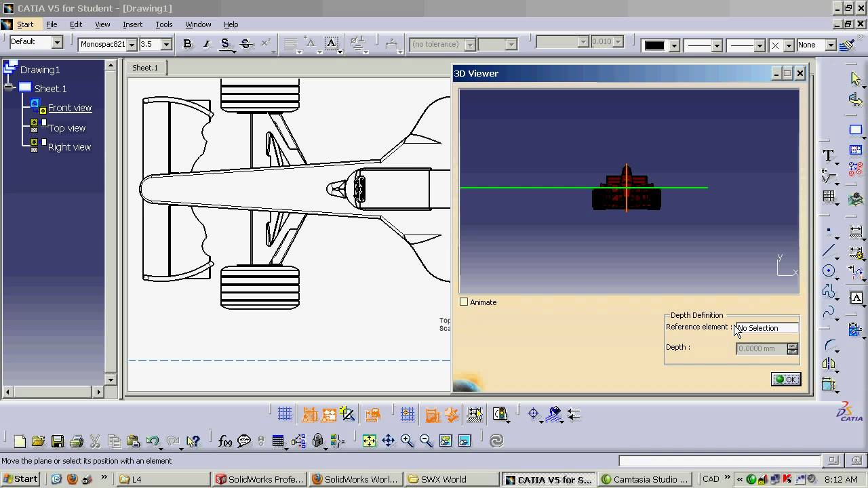Open the Default style dropdown
This screenshot has height=488, width=868.
click(57, 42)
